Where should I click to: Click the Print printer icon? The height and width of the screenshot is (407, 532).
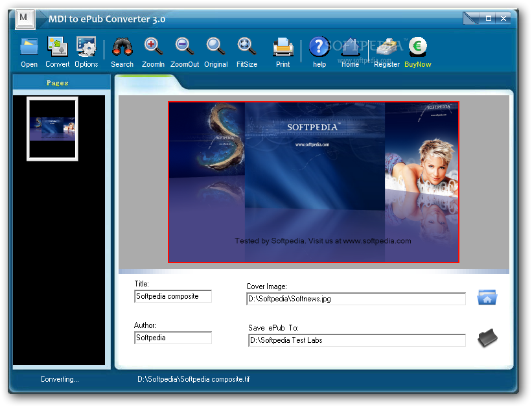pyautogui.click(x=283, y=47)
